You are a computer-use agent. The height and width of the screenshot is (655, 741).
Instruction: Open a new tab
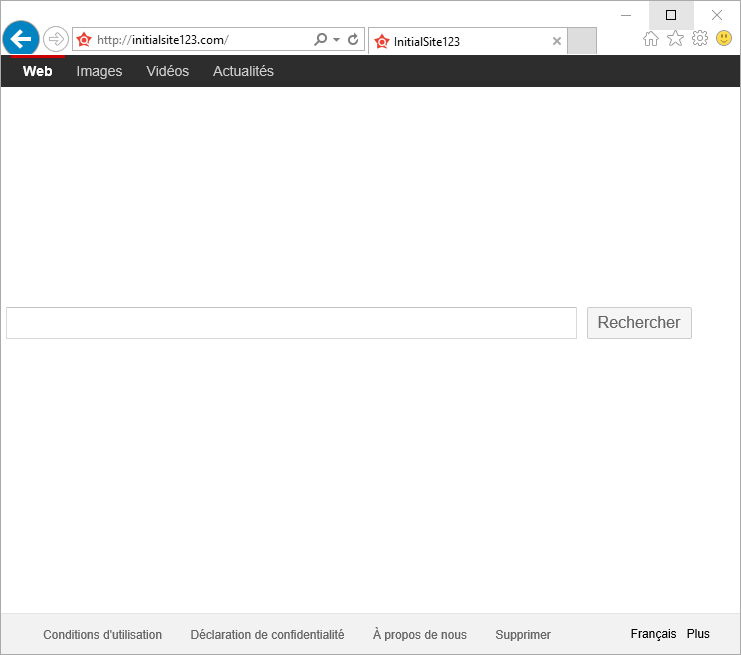[x=582, y=41]
